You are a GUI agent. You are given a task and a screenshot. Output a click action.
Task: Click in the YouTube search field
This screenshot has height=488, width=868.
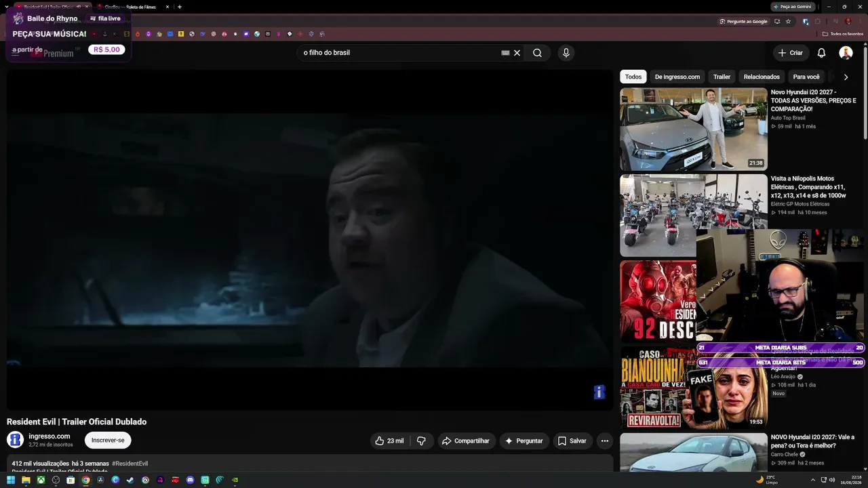click(400, 53)
